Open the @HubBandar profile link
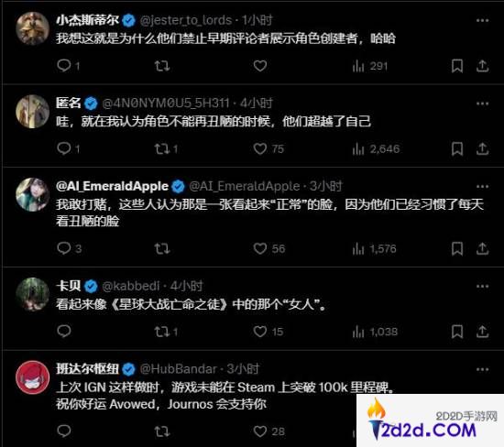Screen dimensions: 504x447 point(179,369)
